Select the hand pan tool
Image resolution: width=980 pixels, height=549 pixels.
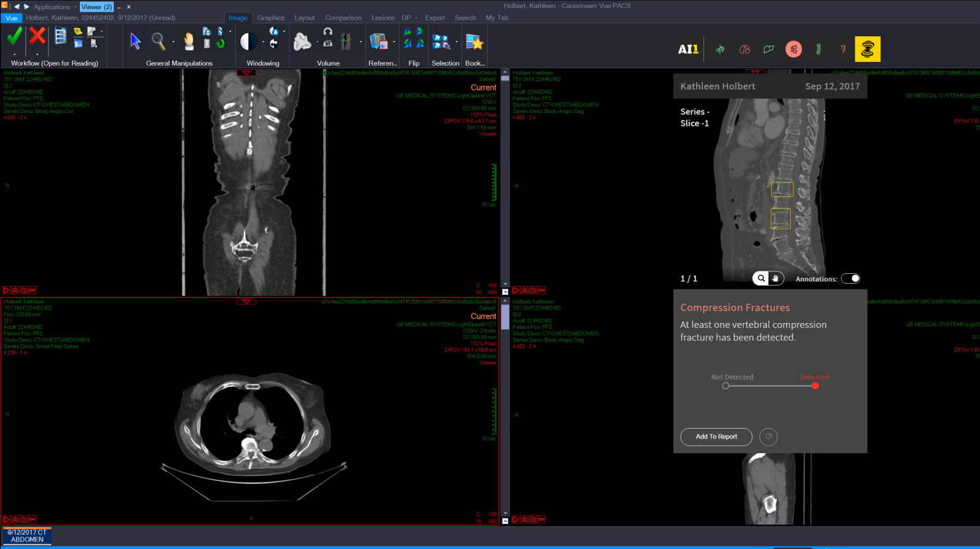pyautogui.click(x=189, y=41)
